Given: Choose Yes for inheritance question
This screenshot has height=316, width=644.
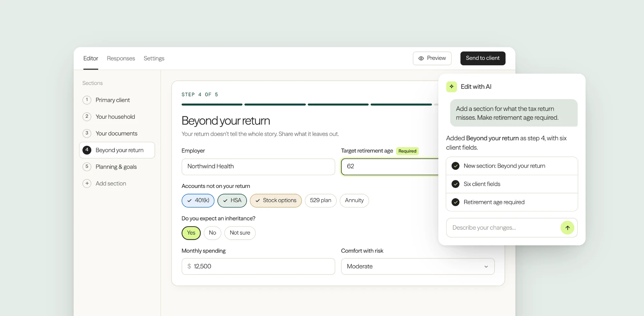Looking at the screenshot, I should [191, 233].
